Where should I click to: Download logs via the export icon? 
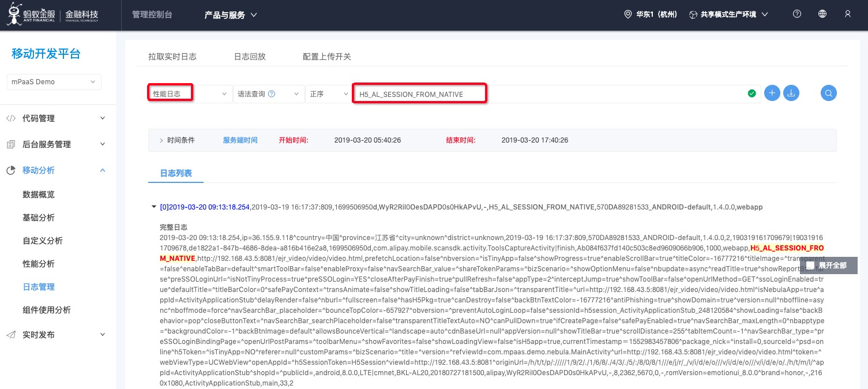click(x=791, y=93)
